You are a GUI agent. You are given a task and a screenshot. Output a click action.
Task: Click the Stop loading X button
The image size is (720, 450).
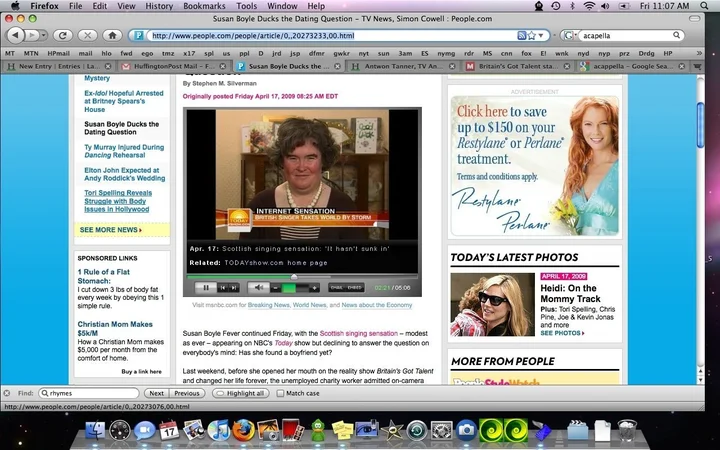pyautogui.click(x=87, y=35)
